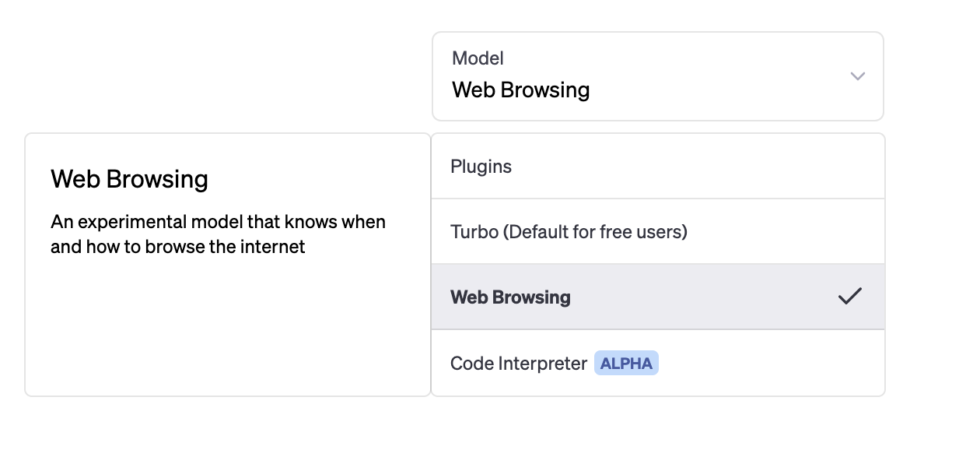The image size is (980, 464).
Task: Click the chevron arrow in the Model selector
Action: (858, 76)
